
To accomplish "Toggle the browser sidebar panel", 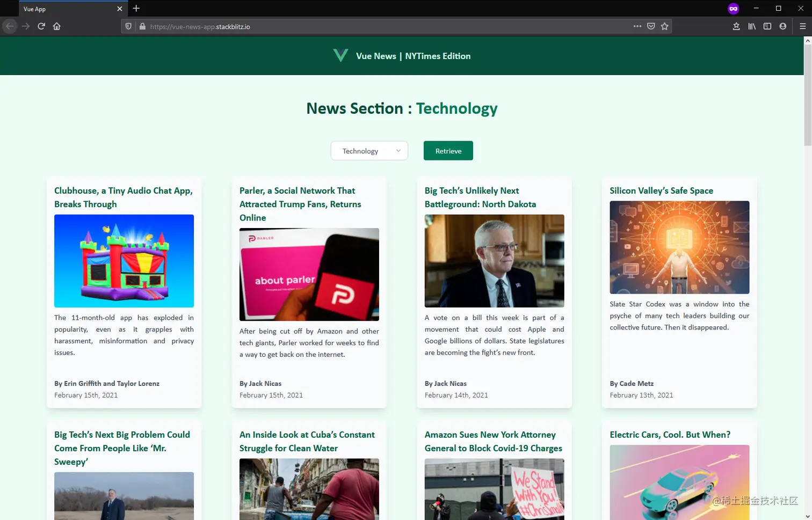I will pyautogui.click(x=767, y=26).
